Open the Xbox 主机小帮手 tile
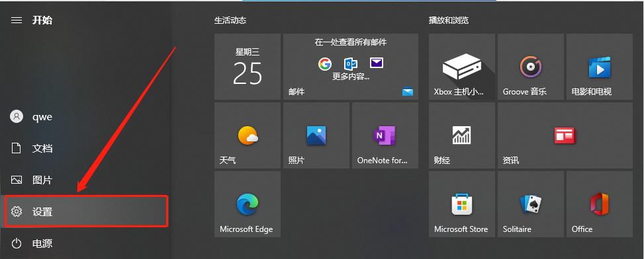The width and height of the screenshot is (644, 259). pos(461,66)
